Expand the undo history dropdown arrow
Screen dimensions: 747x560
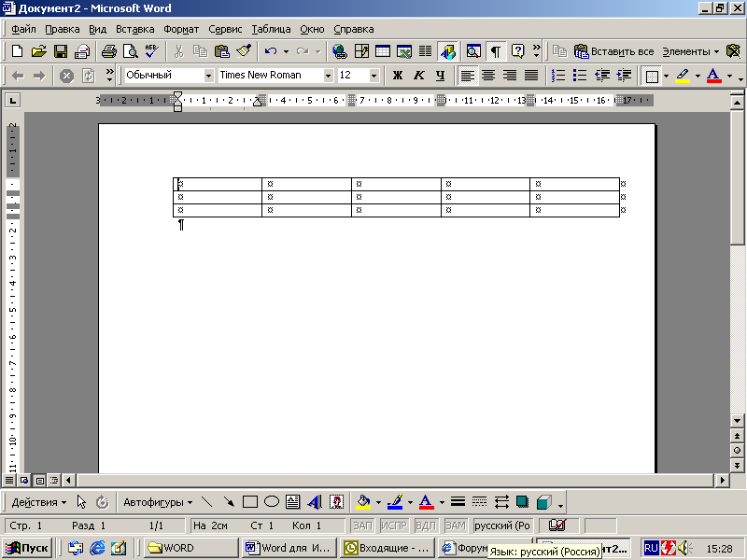[286, 51]
